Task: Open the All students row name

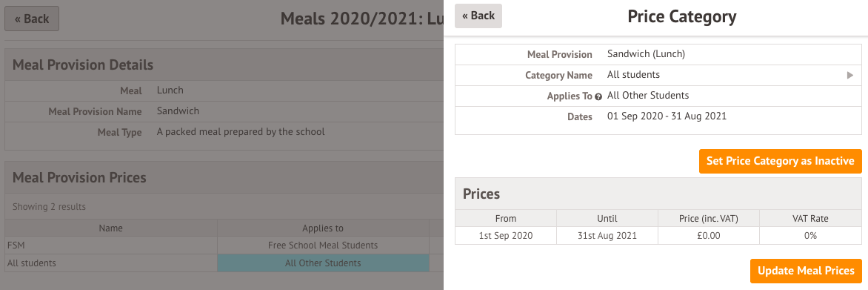Action: click(x=32, y=263)
